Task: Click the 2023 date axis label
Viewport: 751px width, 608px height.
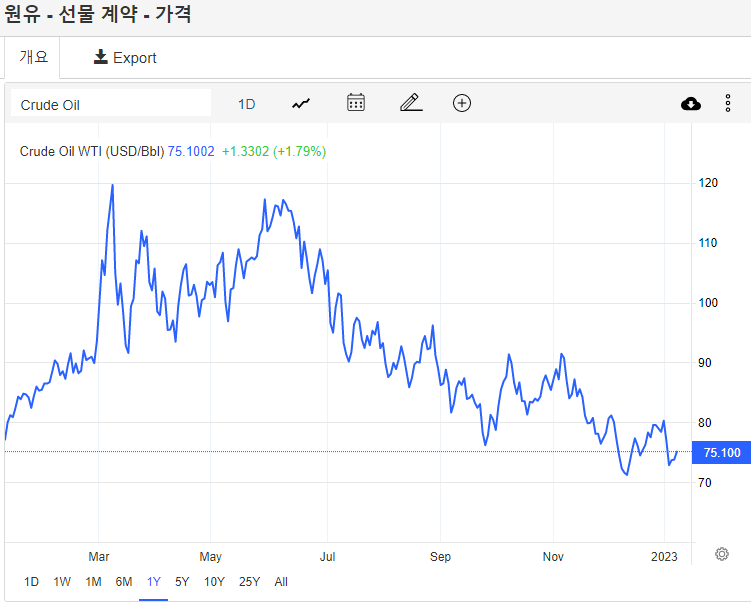Action: pos(664,557)
